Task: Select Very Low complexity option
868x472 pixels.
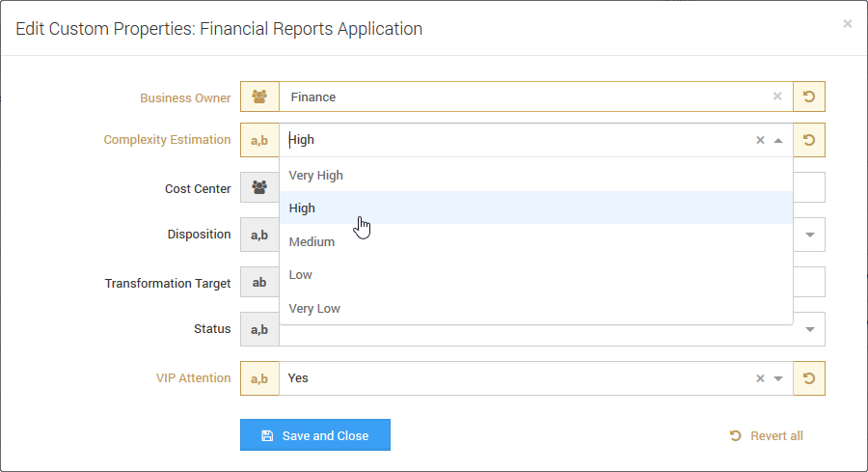Action: tap(536, 308)
